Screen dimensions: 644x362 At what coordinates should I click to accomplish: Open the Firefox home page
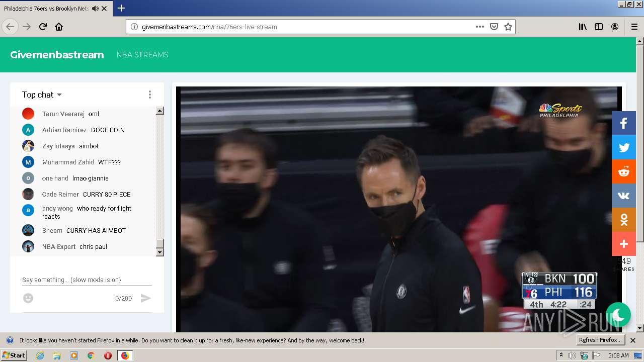[59, 27]
